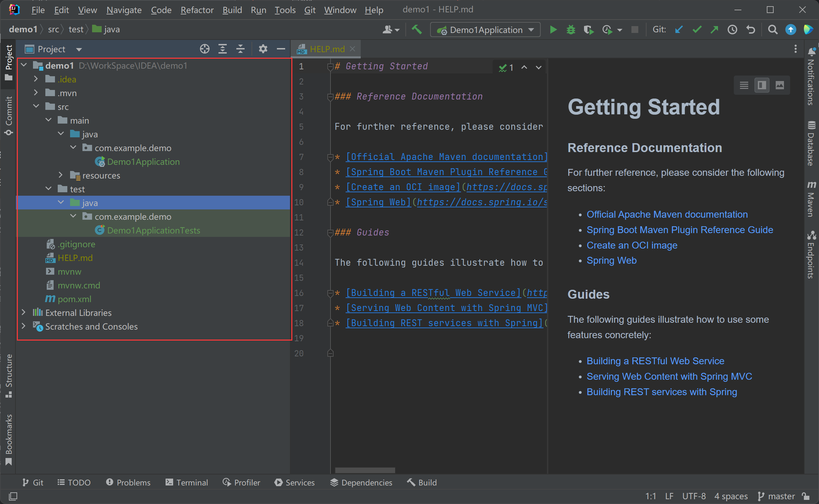Open Project panel settings gear
819x504 pixels.
click(263, 49)
